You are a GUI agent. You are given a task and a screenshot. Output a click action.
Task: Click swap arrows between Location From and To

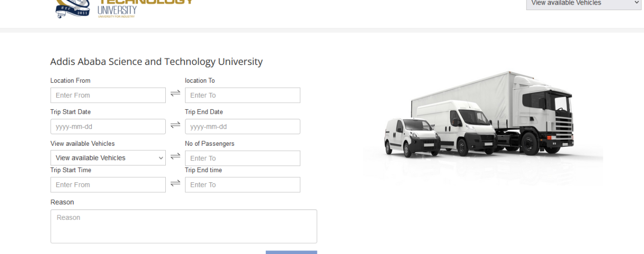click(x=175, y=93)
